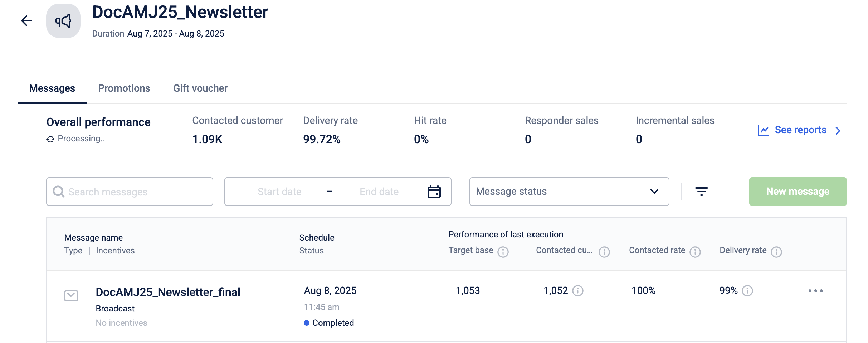The width and height of the screenshot is (868, 343).
Task: Click info icon beside Delivery rate header
Action: (776, 252)
